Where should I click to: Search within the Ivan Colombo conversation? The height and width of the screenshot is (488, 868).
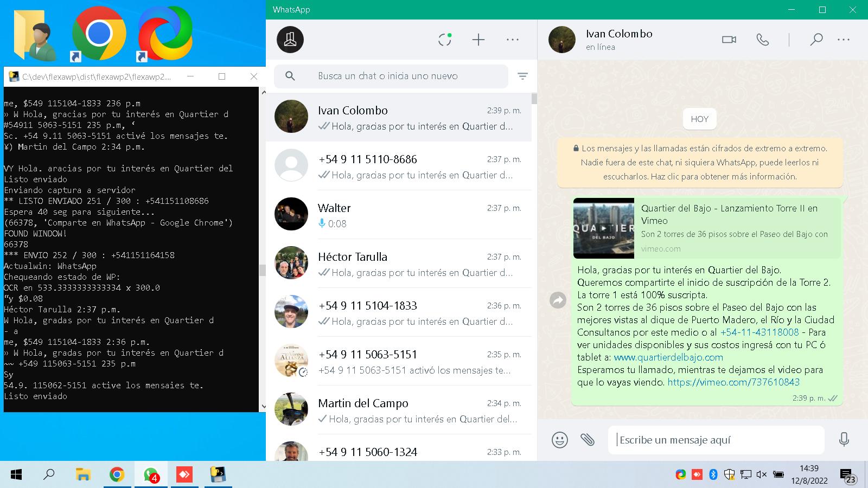pyautogui.click(x=816, y=40)
